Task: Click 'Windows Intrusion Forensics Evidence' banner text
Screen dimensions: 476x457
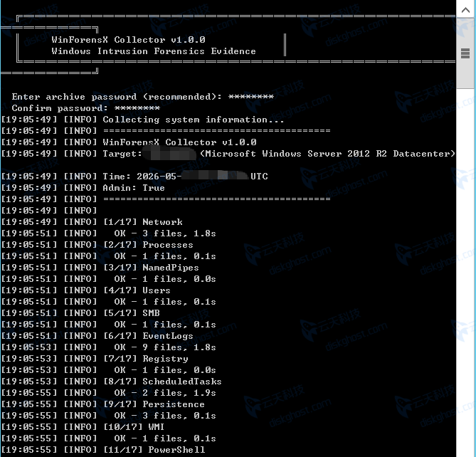Action: 153,51
